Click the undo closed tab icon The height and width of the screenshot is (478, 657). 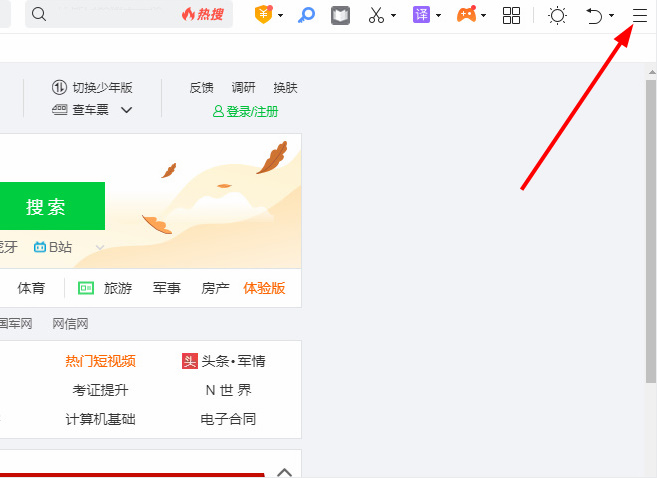click(x=594, y=16)
